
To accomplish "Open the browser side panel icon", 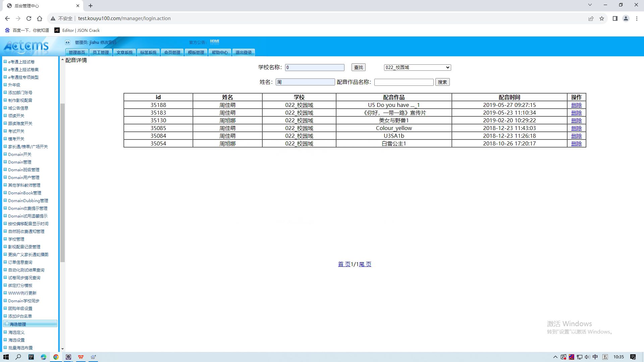I will pyautogui.click(x=615, y=18).
